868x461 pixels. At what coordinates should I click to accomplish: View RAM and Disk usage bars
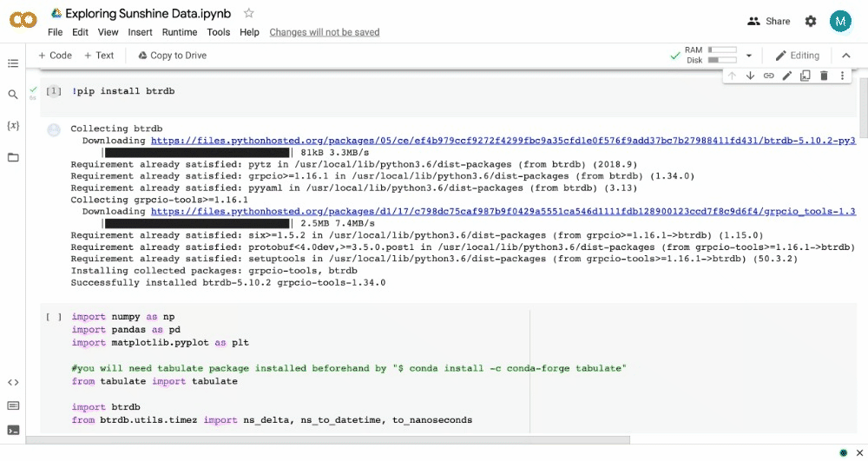(x=711, y=55)
